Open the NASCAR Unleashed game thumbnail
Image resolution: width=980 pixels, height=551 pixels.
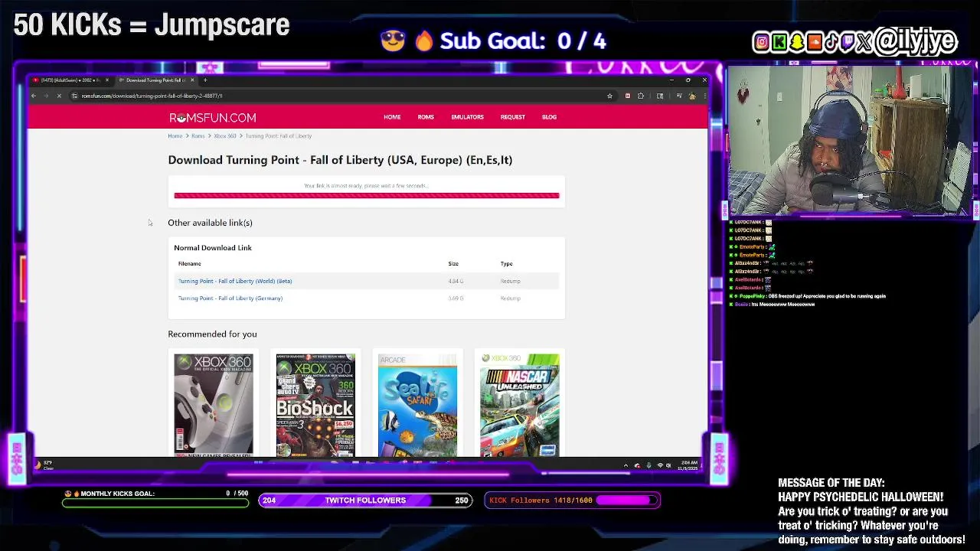click(520, 406)
